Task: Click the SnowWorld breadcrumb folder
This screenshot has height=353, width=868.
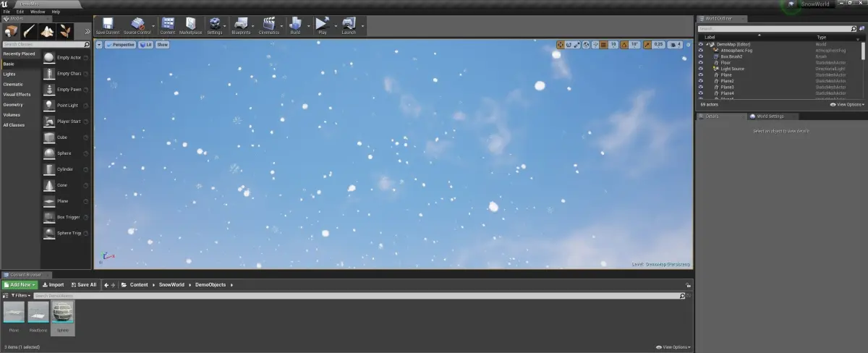Action: [173, 285]
